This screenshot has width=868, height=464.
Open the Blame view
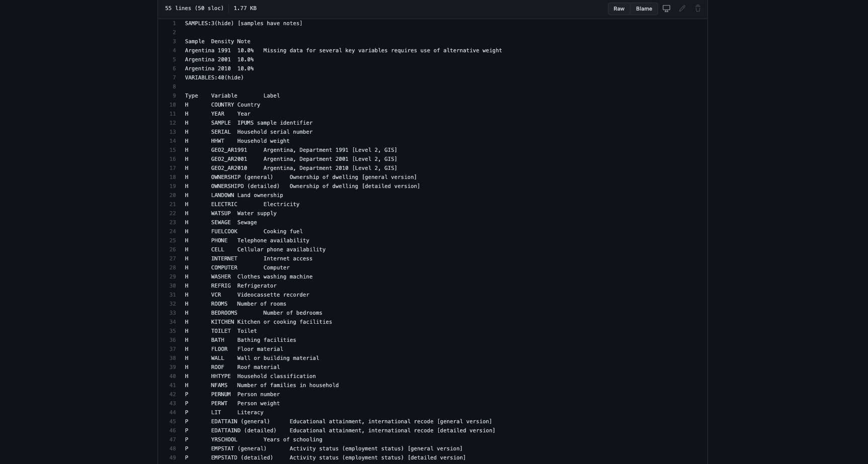(x=644, y=9)
